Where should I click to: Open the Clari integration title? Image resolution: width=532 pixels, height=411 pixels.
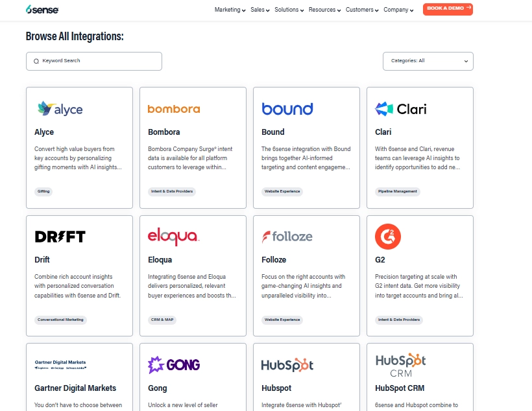click(383, 132)
